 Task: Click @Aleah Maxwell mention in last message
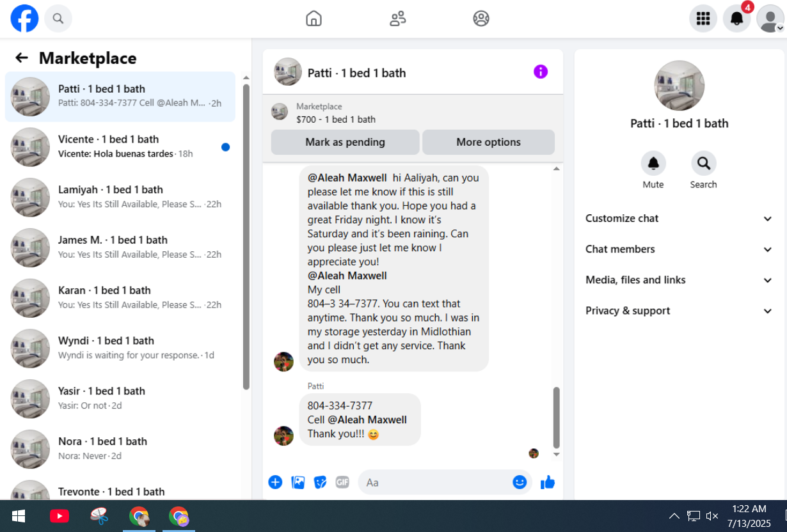[x=367, y=419]
